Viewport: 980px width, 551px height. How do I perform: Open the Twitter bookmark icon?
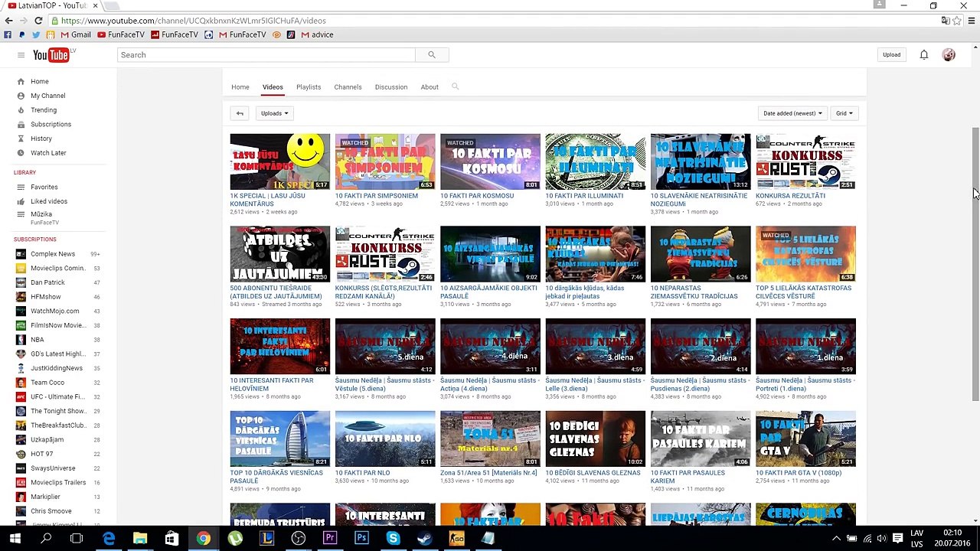[x=36, y=34]
